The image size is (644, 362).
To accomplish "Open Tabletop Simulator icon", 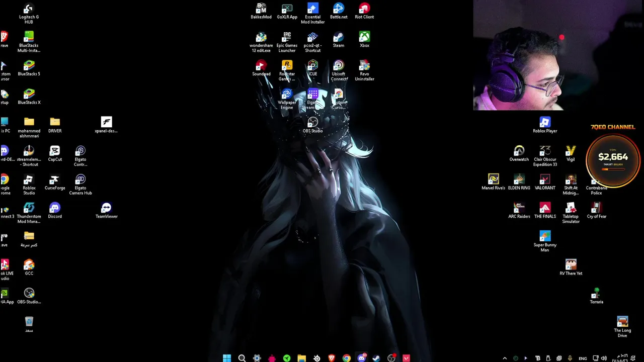I will [x=571, y=213].
